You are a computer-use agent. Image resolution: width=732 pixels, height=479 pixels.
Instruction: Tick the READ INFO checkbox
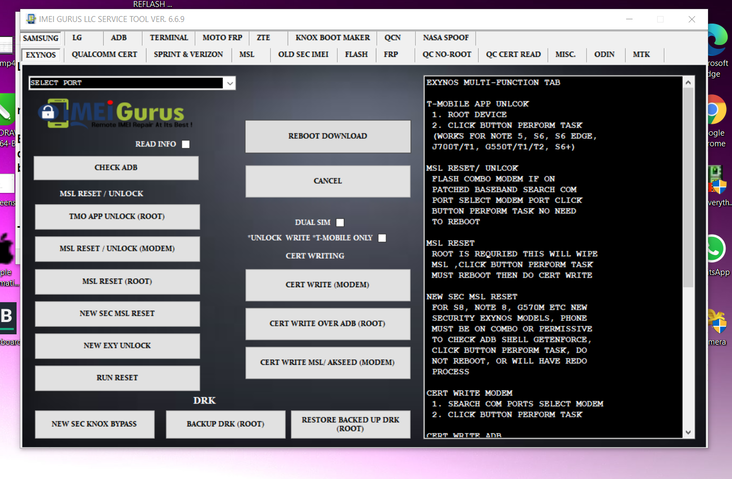[186, 144]
